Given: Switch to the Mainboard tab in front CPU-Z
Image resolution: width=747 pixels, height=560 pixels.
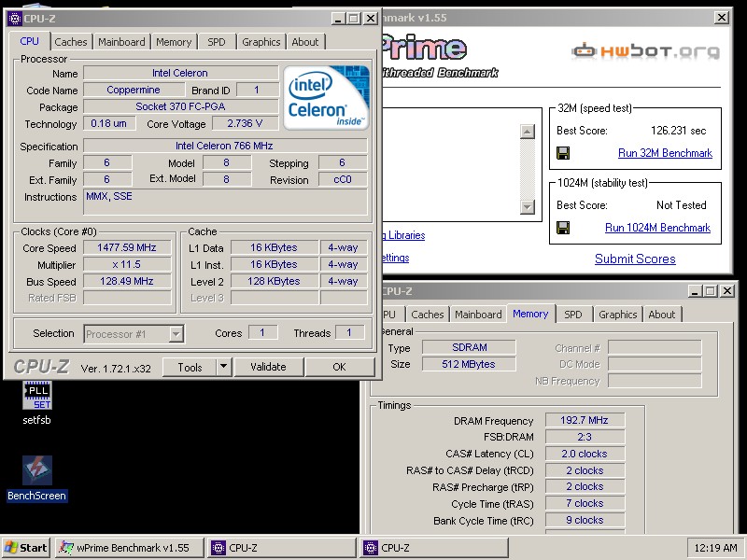Looking at the screenshot, I should 121,42.
